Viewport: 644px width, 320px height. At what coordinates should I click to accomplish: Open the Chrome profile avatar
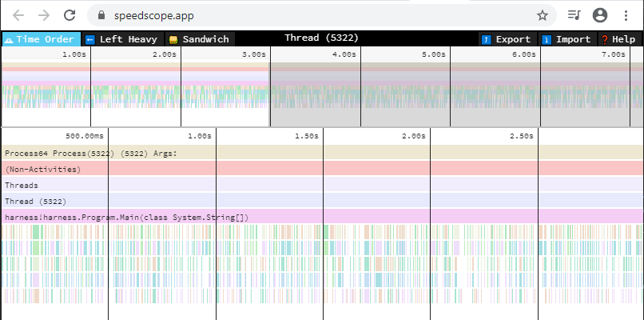click(x=599, y=15)
